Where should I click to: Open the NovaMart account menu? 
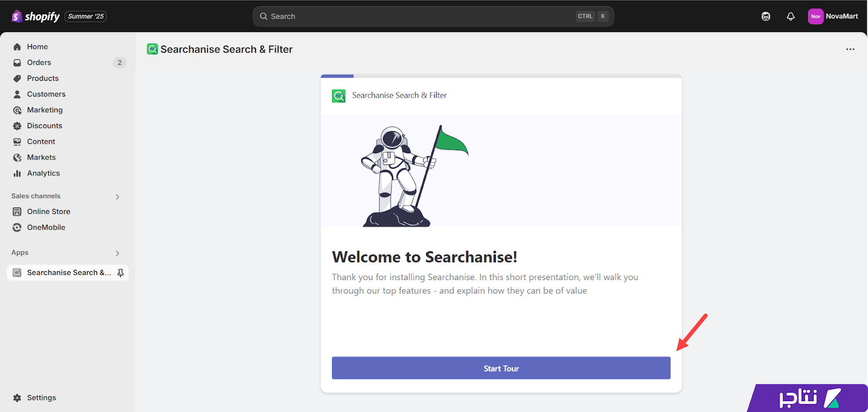pos(833,16)
